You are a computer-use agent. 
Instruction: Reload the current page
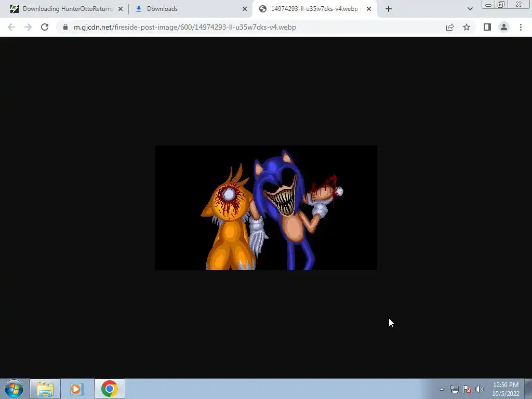click(x=45, y=27)
